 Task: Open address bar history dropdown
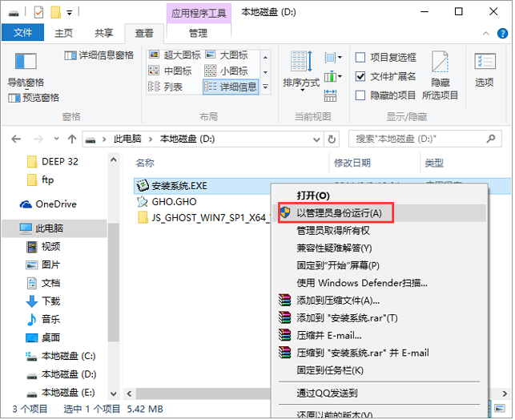316,139
